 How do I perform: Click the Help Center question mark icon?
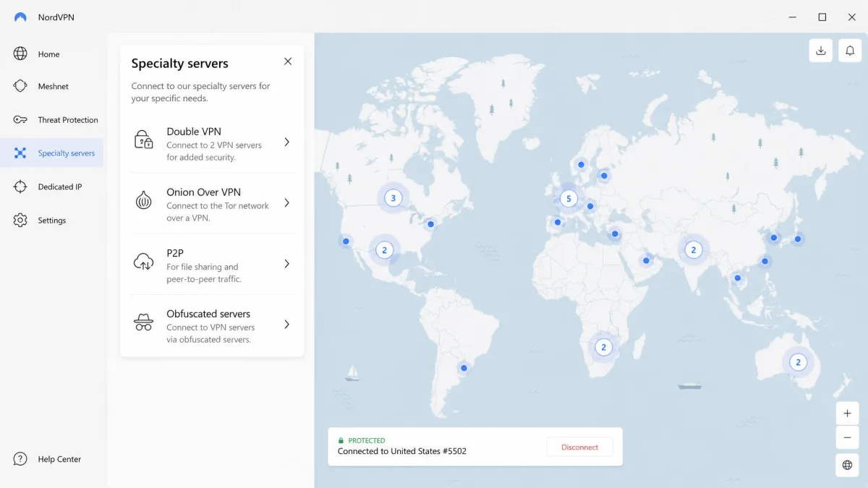click(x=20, y=459)
